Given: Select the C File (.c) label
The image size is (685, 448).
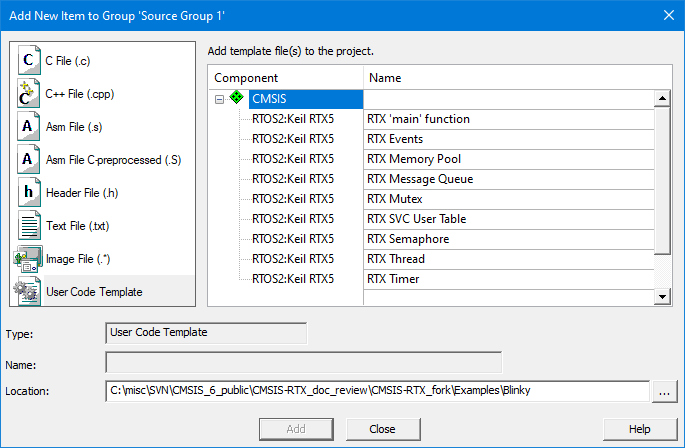Looking at the screenshot, I should click(x=68, y=61).
